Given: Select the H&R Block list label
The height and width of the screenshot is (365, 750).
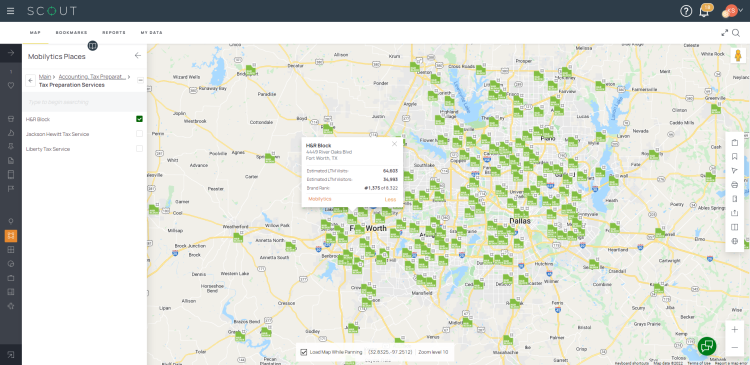Looking at the screenshot, I should pos(38,119).
